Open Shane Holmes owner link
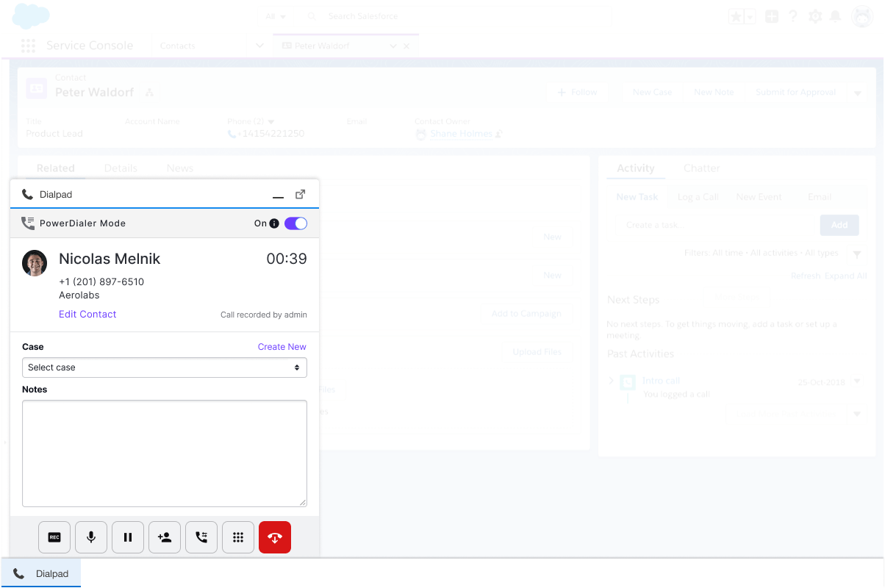 (x=461, y=134)
